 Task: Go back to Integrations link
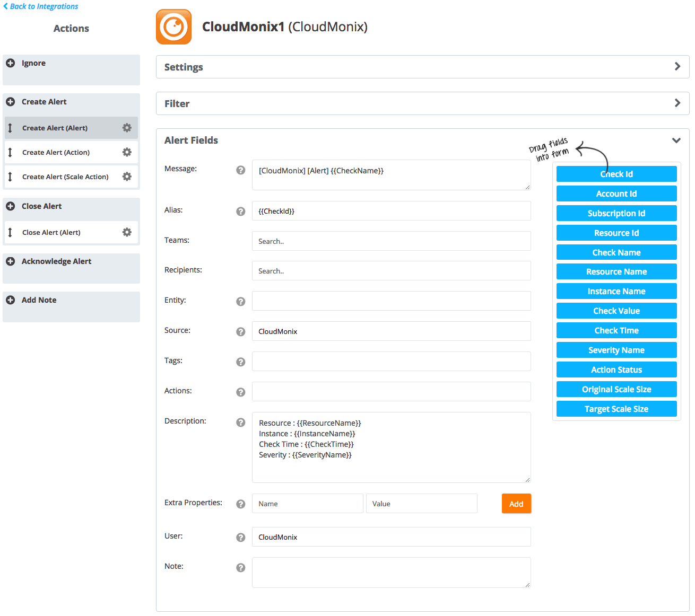[41, 6]
